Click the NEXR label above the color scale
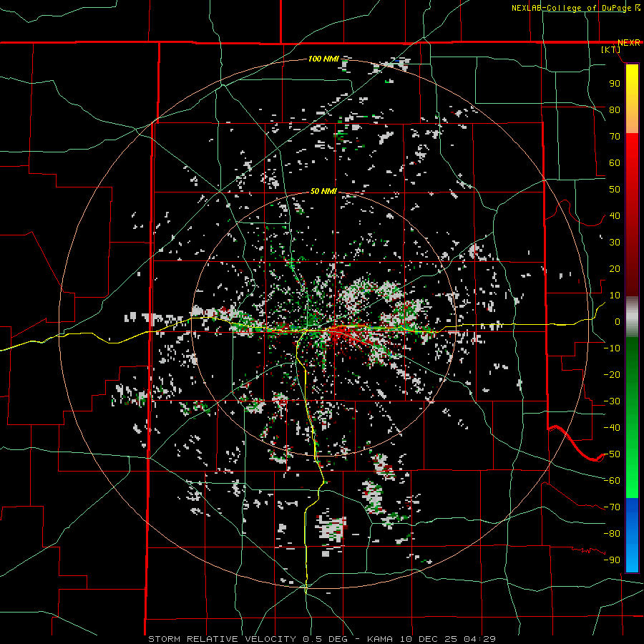 pos(629,43)
